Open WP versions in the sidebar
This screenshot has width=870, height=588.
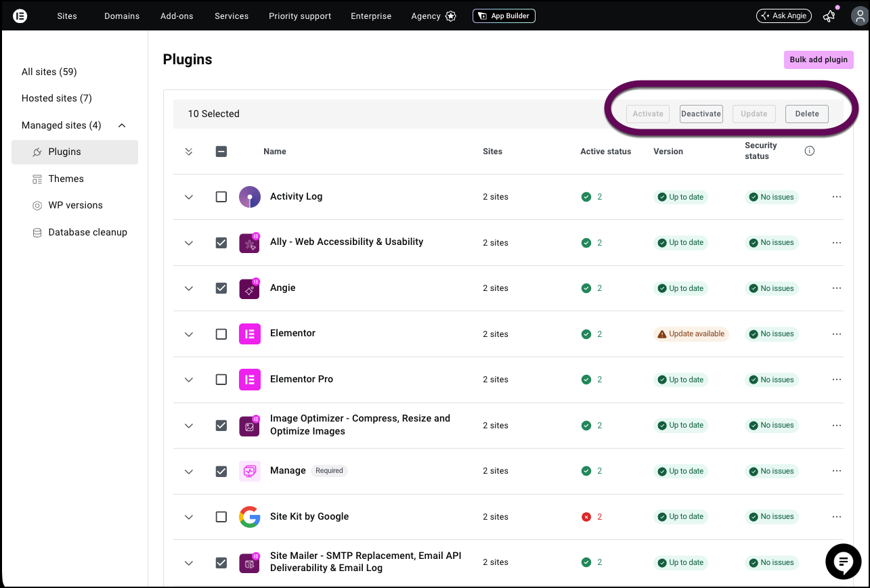click(x=74, y=205)
